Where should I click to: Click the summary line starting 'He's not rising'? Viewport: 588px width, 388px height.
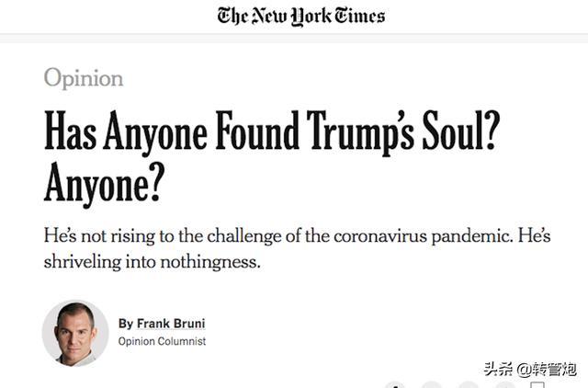298,237
